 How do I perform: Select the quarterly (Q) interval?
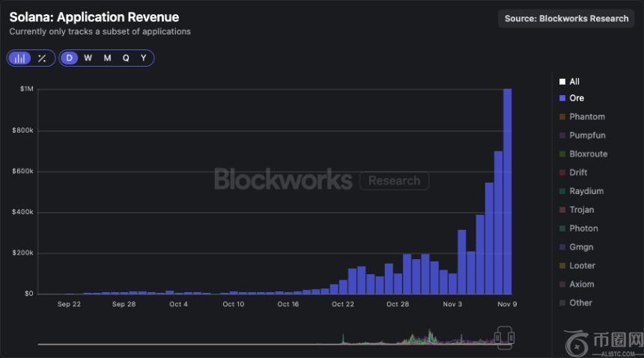point(126,58)
